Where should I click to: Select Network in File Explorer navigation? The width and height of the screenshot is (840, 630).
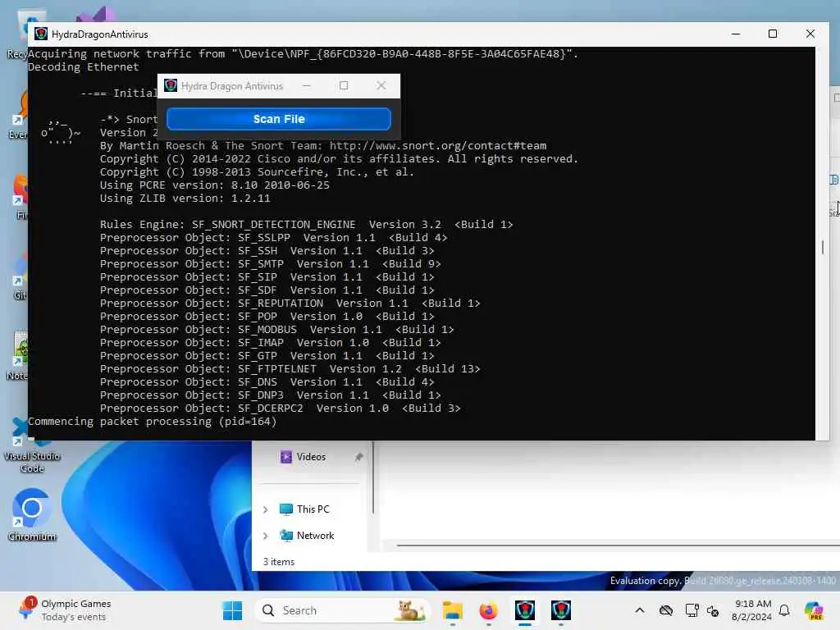[x=307, y=536]
